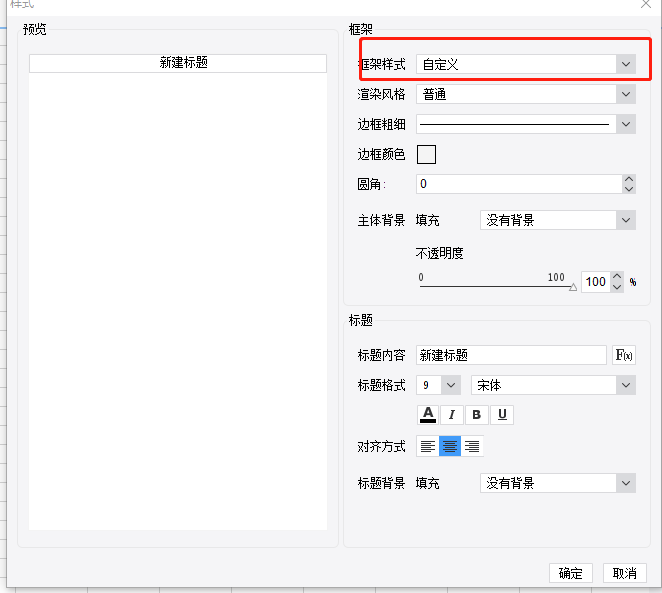Toggle underline title formatting

point(502,414)
